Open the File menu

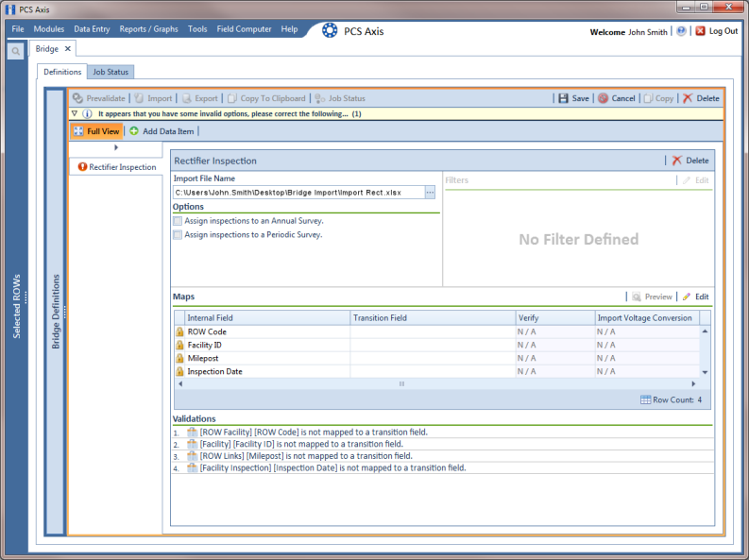pos(18,29)
